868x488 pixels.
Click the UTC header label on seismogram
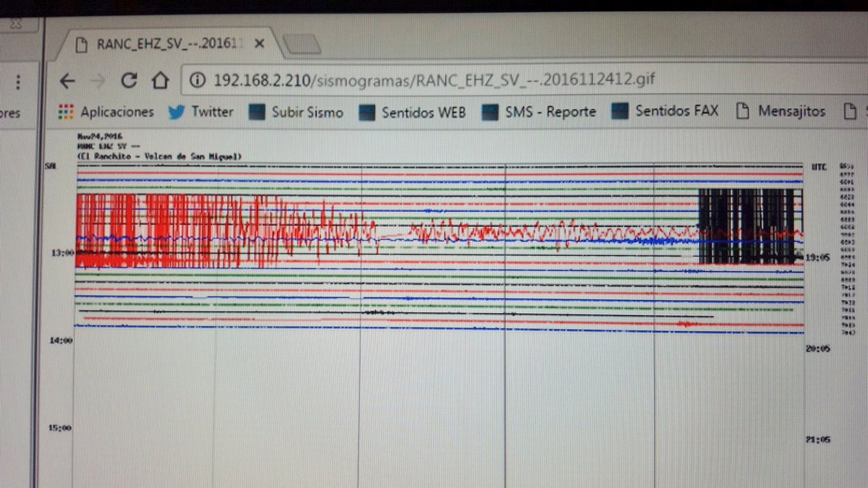(818, 167)
